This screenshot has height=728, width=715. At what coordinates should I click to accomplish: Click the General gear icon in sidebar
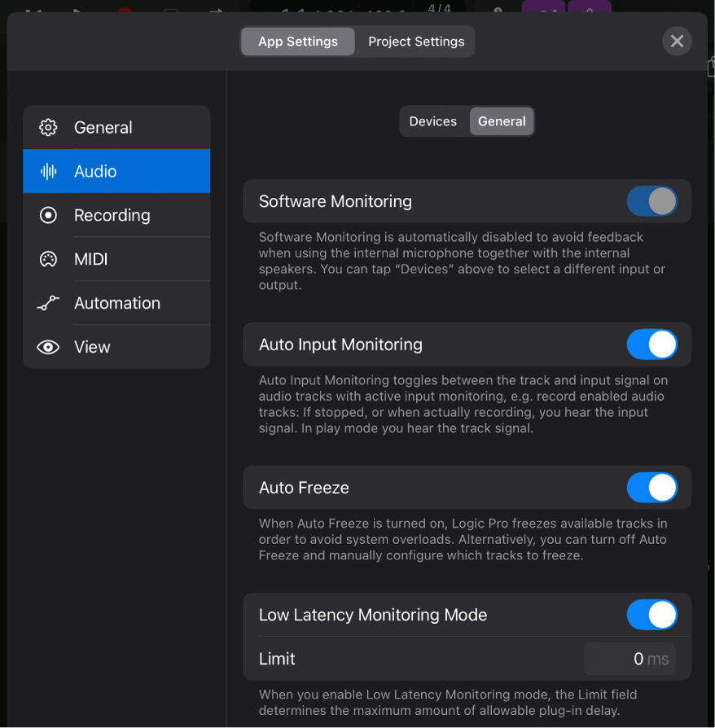(x=48, y=127)
